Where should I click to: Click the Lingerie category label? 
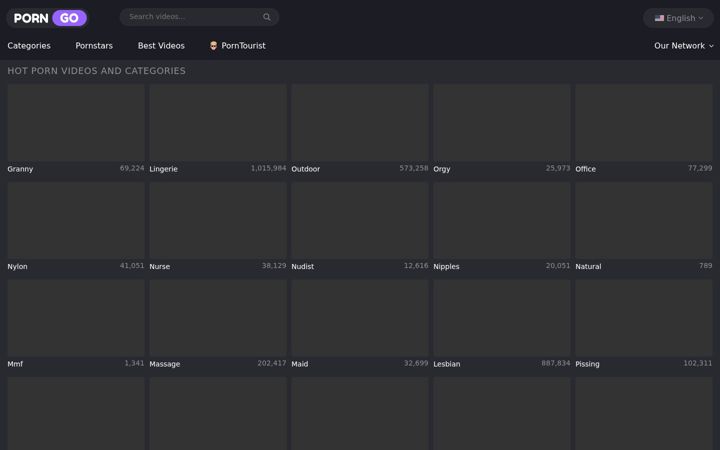point(163,169)
